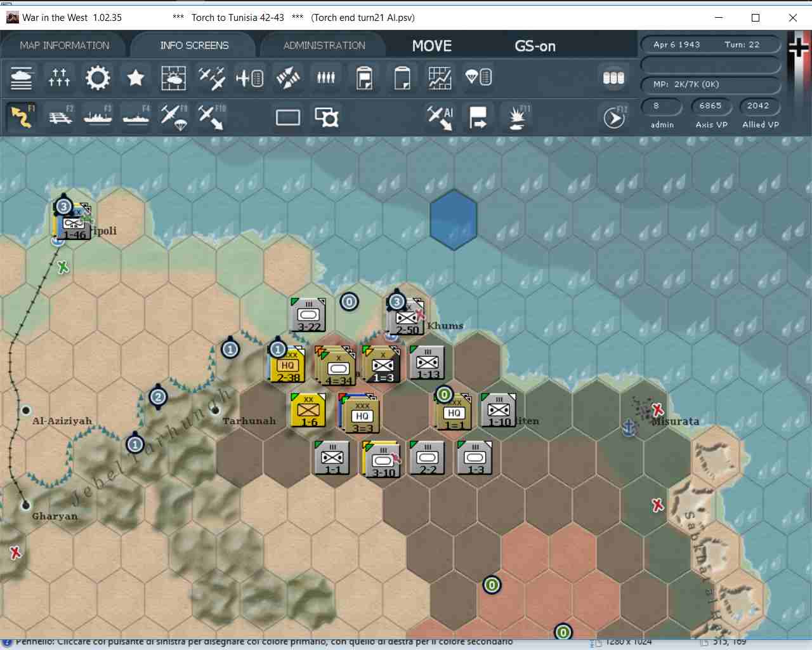
Task: Select the yellow HQ 2-38 counter
Action: [x=288, y=366]
